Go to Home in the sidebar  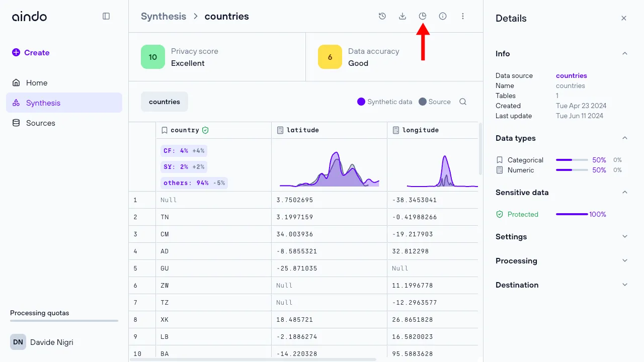coord(64,82)
